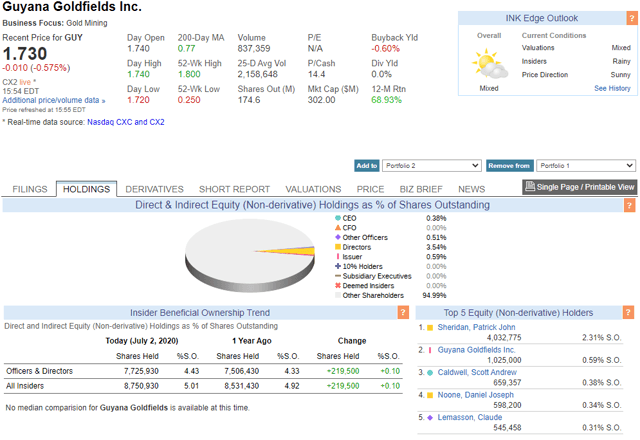Click the Add to button
This screenshot has height=440, width=640.
(x=367, y=165)
